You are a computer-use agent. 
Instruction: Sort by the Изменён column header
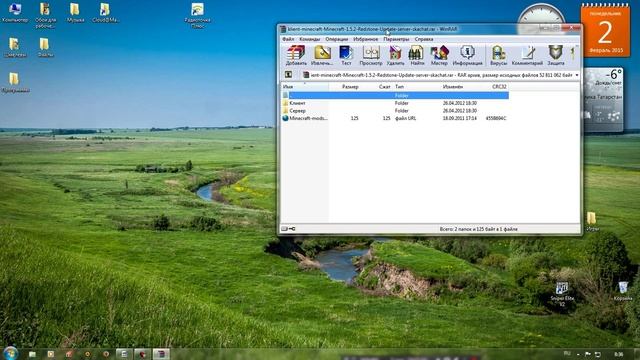coord(453,87)
